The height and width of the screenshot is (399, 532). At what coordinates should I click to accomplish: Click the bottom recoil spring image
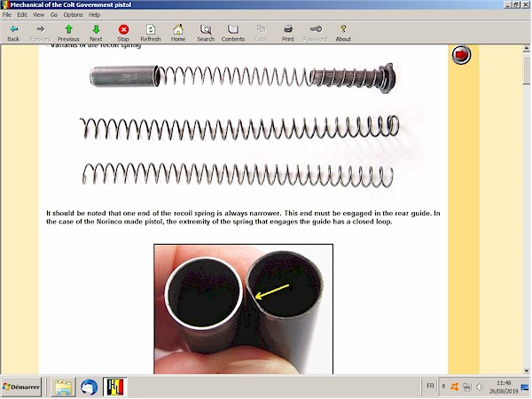(x=239, y=175)
